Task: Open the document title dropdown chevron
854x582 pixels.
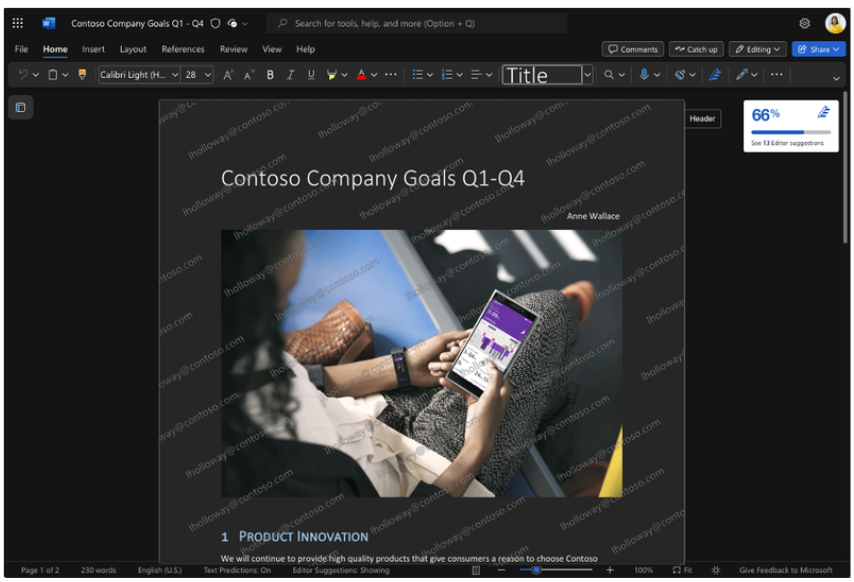Action: coord(245,23)
